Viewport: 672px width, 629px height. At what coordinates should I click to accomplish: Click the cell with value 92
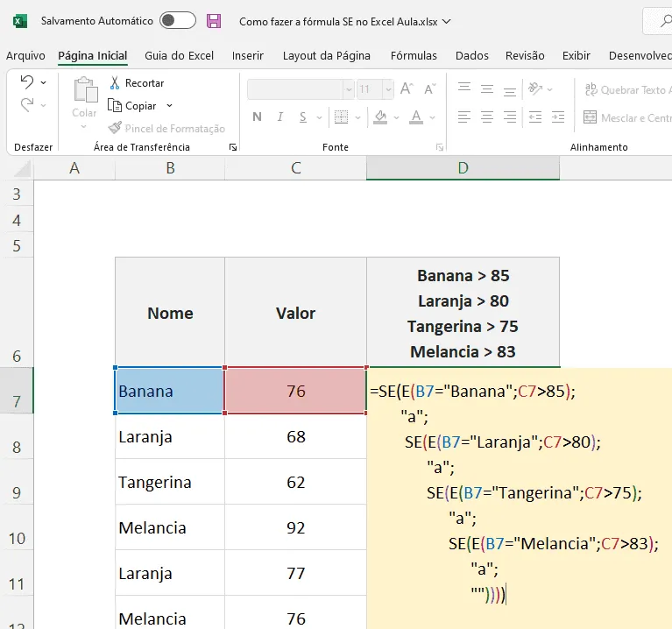tap(296, 527)
